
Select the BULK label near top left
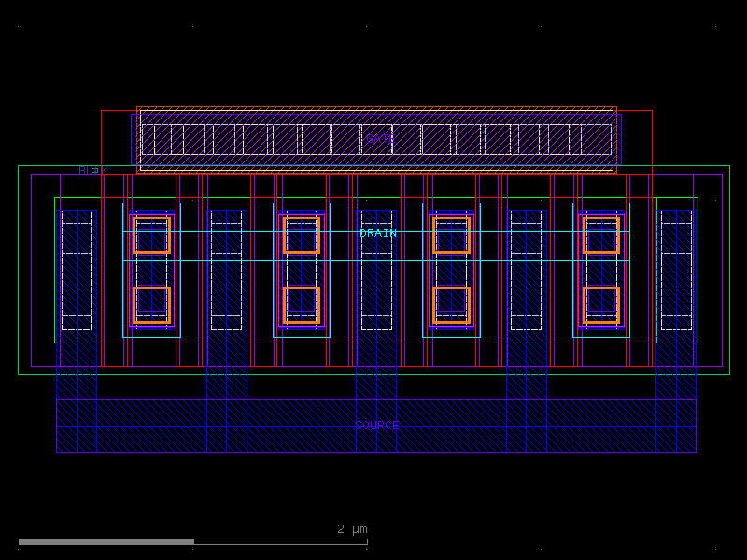coord(92,170)
